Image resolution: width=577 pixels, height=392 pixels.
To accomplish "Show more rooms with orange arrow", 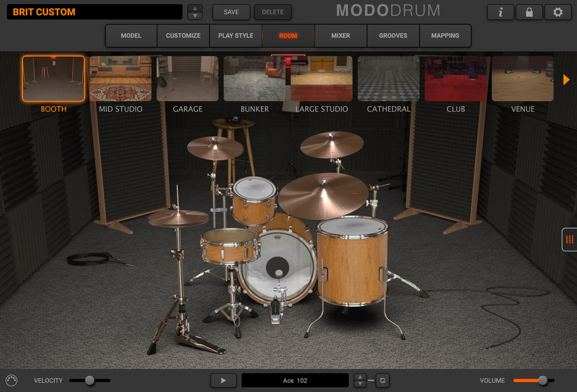I will click(567, 80).
